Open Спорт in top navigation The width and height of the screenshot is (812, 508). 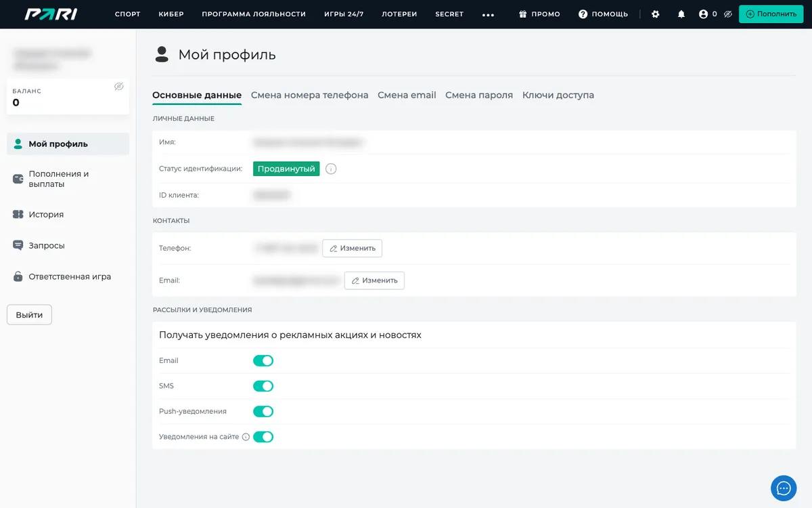pos(128,14)
